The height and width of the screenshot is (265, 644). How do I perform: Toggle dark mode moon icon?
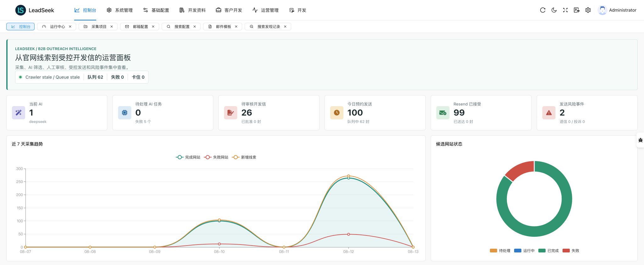(554, 10)
